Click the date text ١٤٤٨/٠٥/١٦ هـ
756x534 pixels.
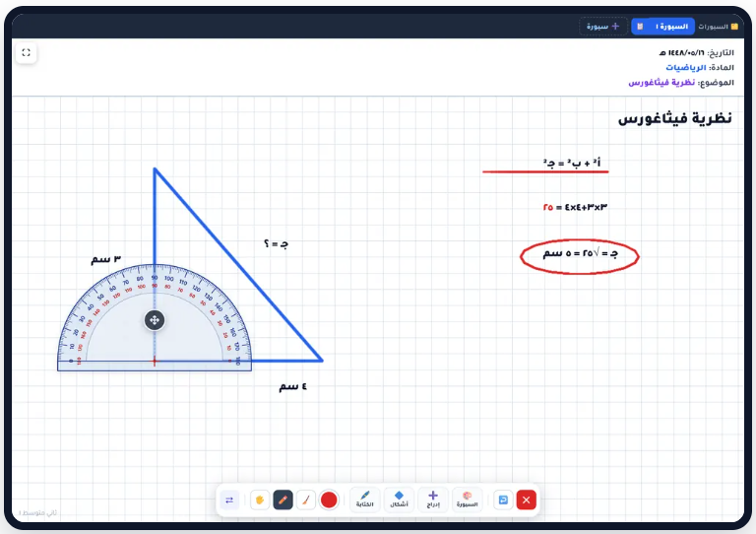(682, 52)
